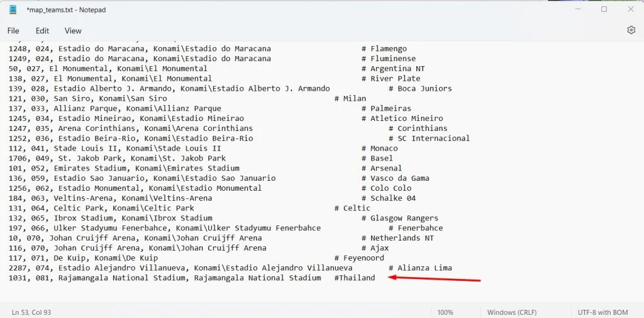Click the text '# Netherlands NT'

click(397, 238)
